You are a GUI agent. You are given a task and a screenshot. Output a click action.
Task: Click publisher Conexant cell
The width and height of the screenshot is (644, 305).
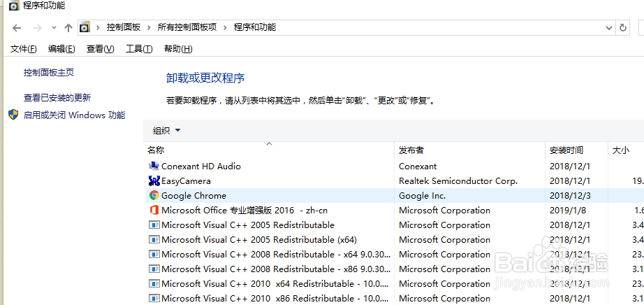coord(418,166)
